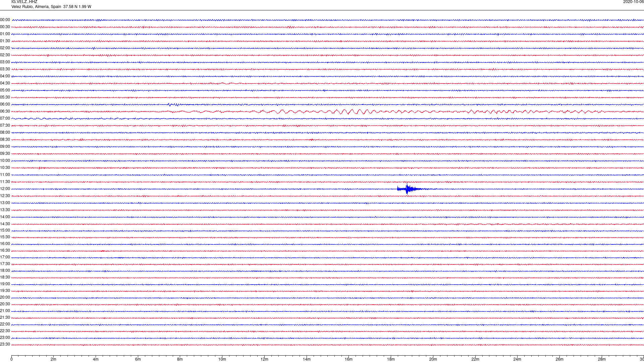Screen dimensions: 644x362
Task: Select the 08:30 trace row label
Action: [5, 140]
